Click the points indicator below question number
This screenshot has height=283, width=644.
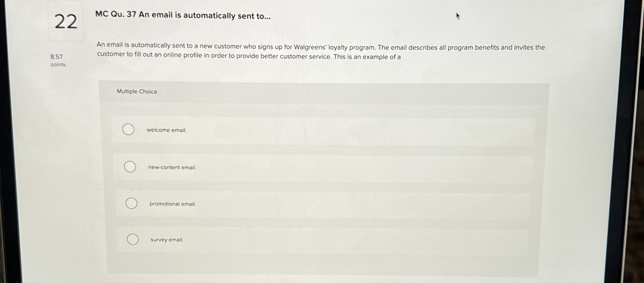[58, 65]
